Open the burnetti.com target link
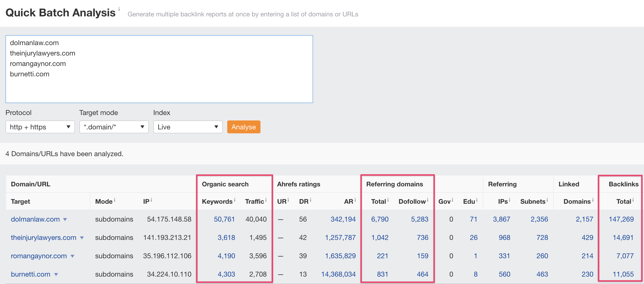644x284 pixels. 31,274
